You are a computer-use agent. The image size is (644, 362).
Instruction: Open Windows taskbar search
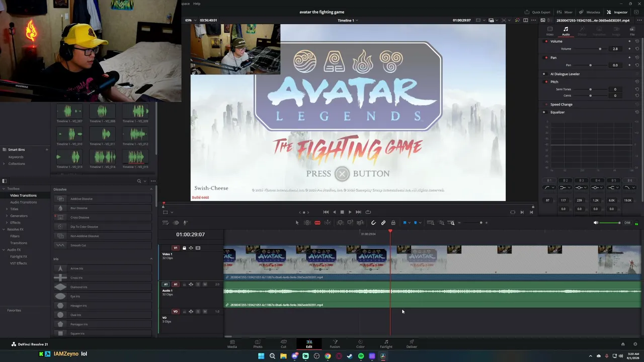(x=272, y=356)
